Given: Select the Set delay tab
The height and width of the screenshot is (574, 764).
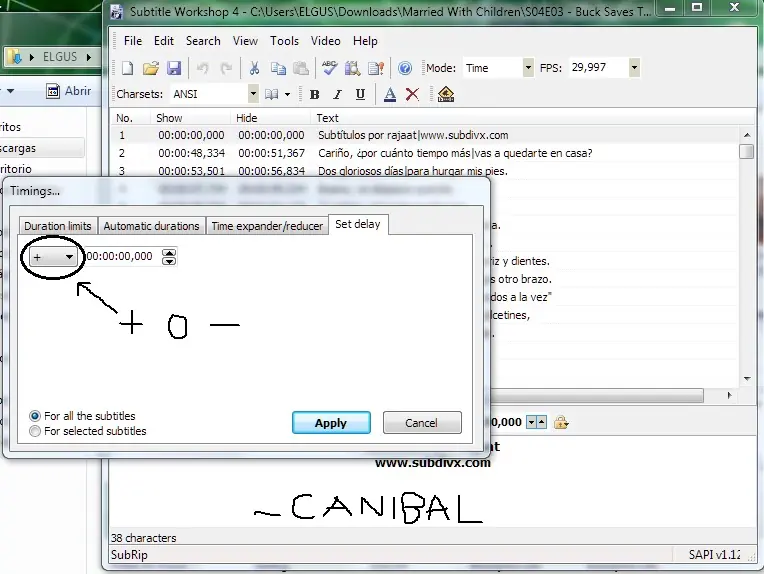Looking at the screenshot, I should pyautogui.click(x=358, y=224).
